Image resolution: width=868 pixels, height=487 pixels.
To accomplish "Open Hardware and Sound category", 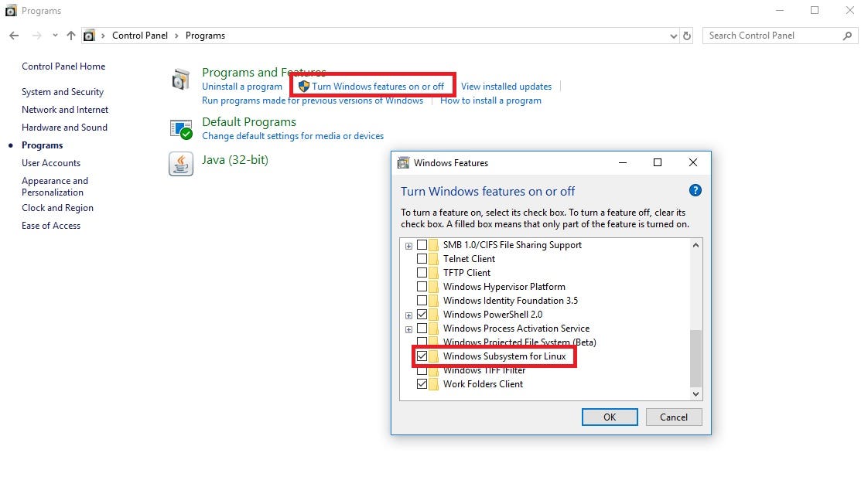I will pos(64,128).
